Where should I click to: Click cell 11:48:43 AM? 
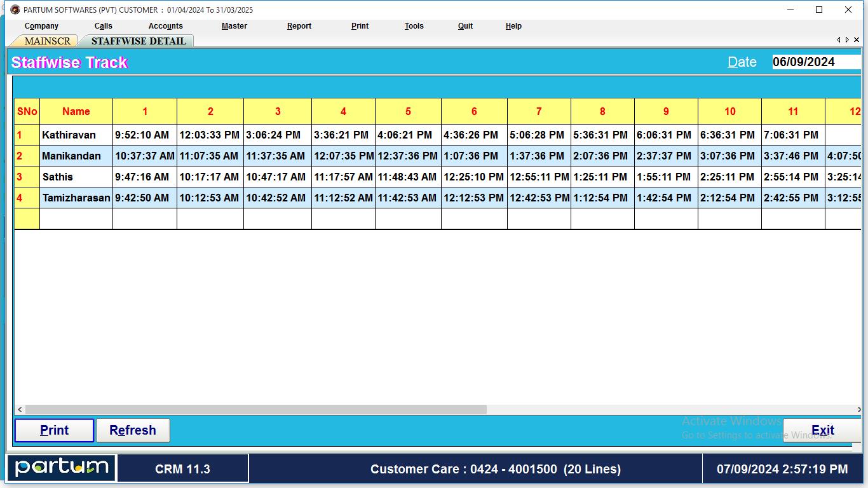408,177
